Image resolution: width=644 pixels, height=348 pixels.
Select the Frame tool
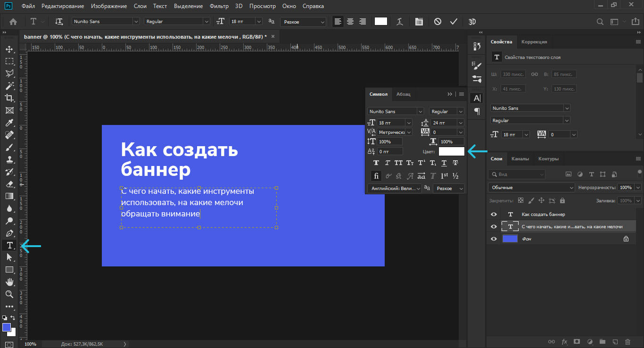(9, 110)
